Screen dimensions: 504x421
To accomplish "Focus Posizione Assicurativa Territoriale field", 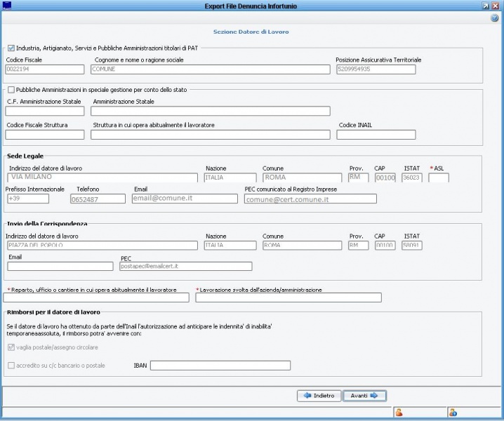I will pyautogui.click(x=376, y=69).
